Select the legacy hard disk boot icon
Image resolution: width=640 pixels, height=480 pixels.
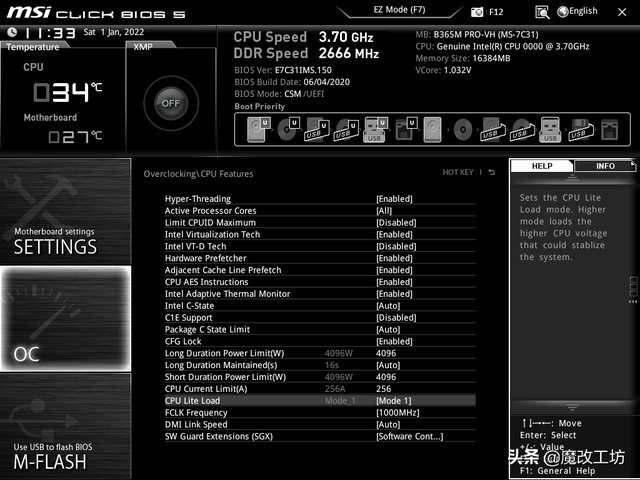[433, 129]
